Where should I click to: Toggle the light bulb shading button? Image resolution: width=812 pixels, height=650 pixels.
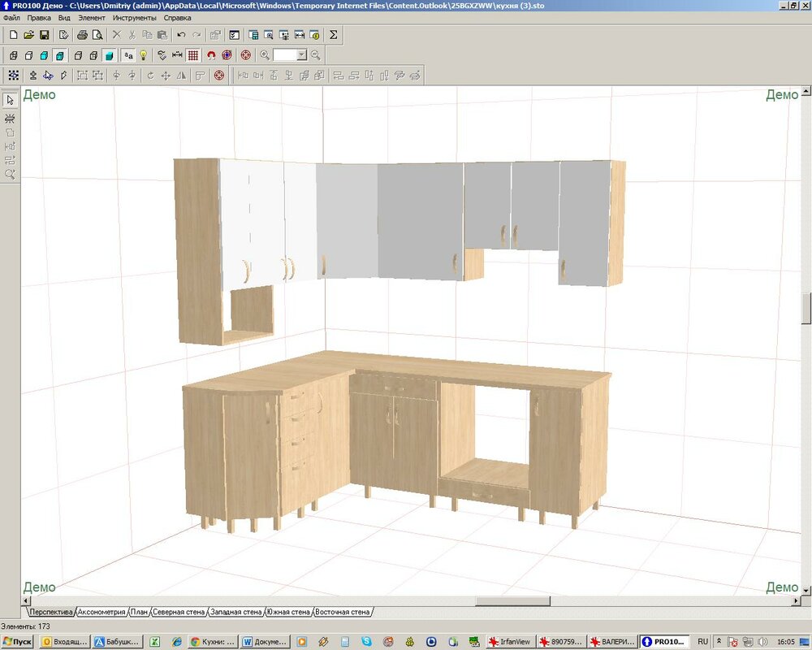144,55
